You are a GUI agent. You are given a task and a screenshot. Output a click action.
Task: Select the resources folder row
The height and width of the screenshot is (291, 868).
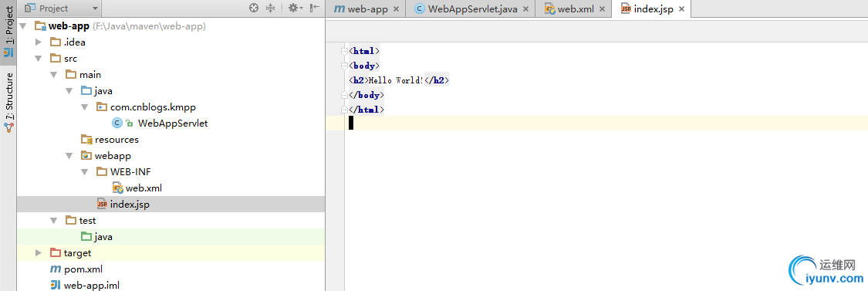(x=171, y=140)
